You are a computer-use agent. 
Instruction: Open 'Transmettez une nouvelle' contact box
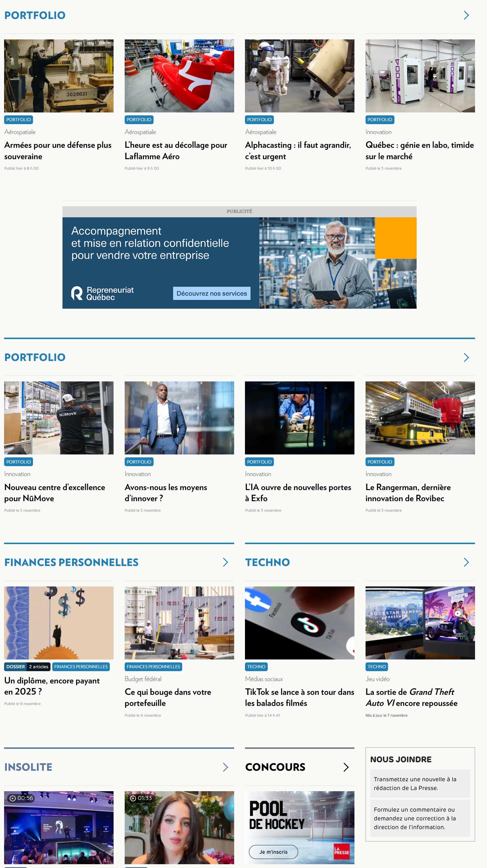click(420, 783)
